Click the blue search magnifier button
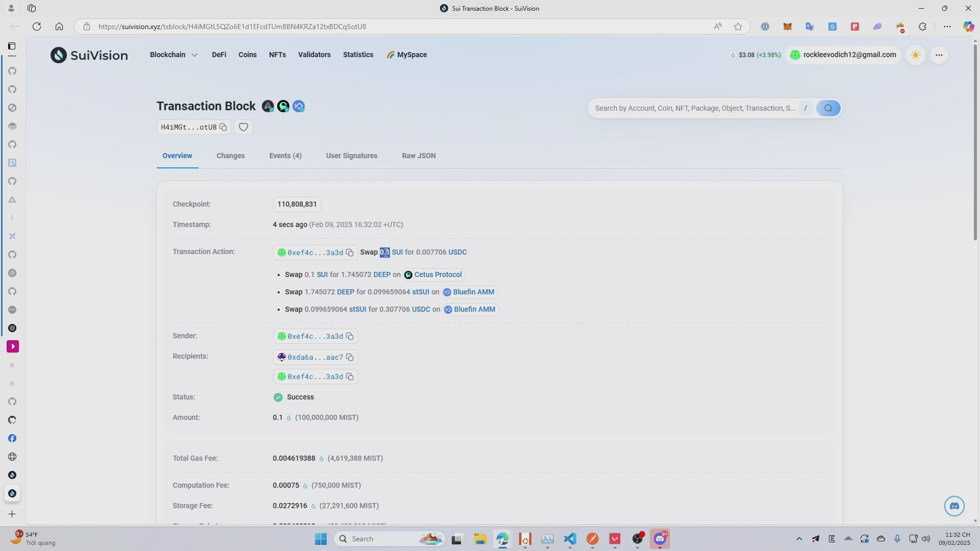Screen dimensions: 980x551 coord(828,108)
